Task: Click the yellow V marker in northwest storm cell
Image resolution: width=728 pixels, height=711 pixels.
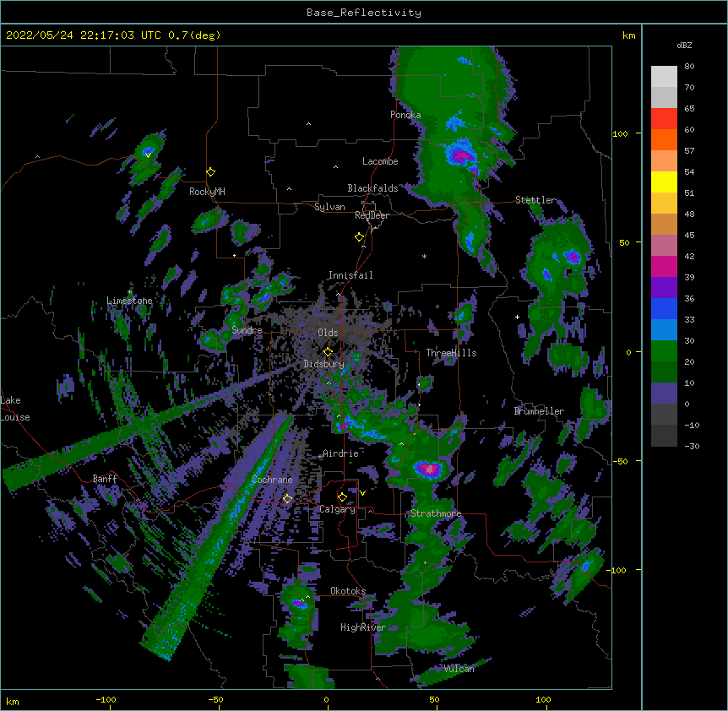Action: (x=148, y=155)
